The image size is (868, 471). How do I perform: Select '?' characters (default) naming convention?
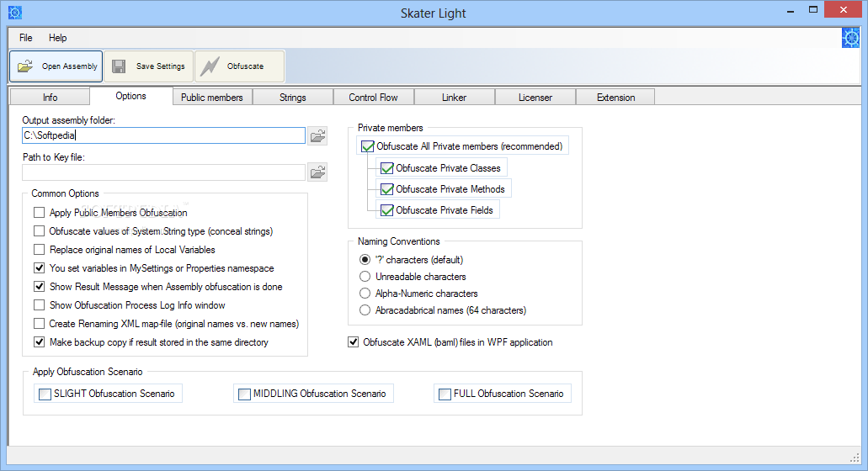tap(365, 260)
